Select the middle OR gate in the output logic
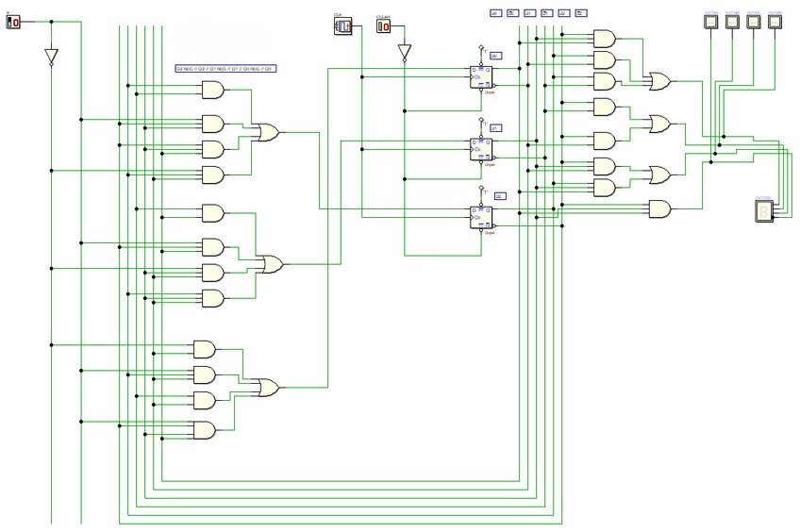Image resolution: width=800 pixels, height=532 pixels. [x=660, y=124]
